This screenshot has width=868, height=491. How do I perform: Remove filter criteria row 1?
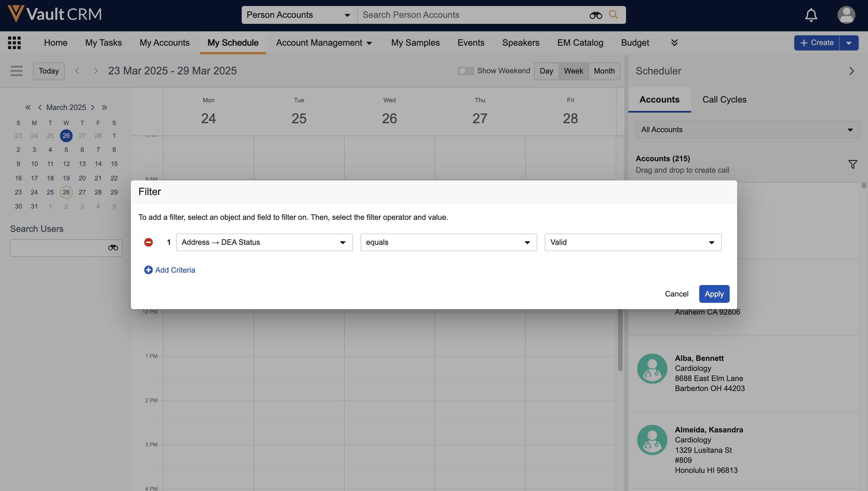148,242
